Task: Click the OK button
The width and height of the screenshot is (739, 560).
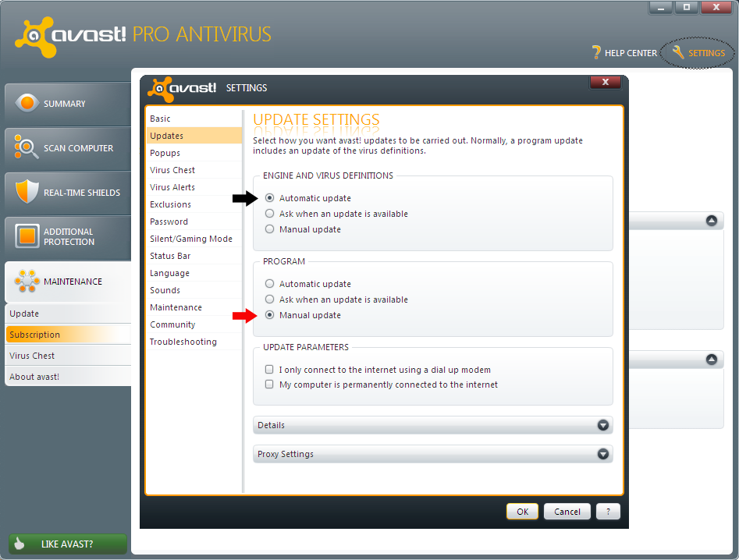Action: pos(522,512)
